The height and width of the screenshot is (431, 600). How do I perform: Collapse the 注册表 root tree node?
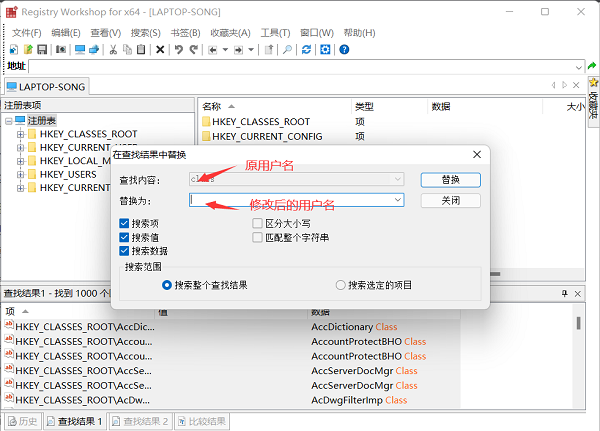(8, 121)
